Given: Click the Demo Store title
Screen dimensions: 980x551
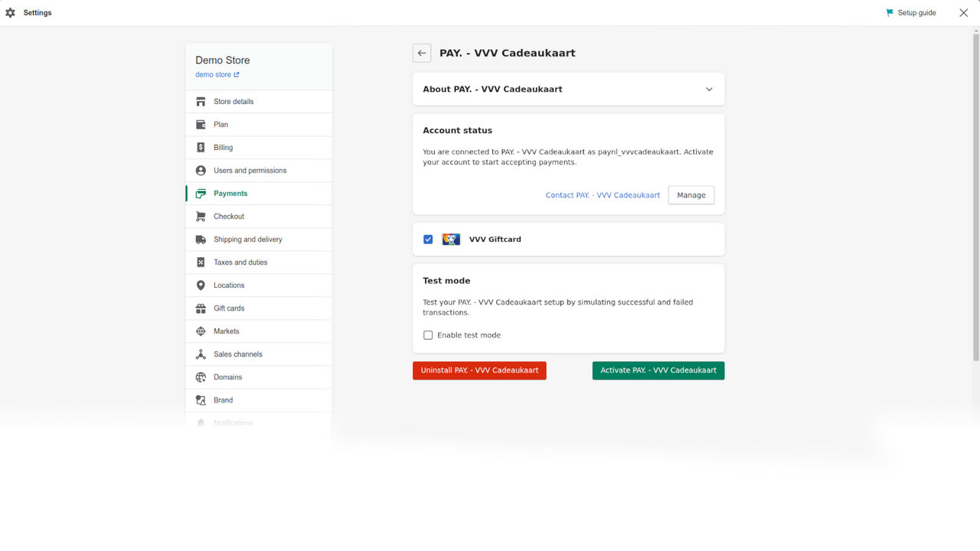Looking at the screenshot, I should pos(223,60).
